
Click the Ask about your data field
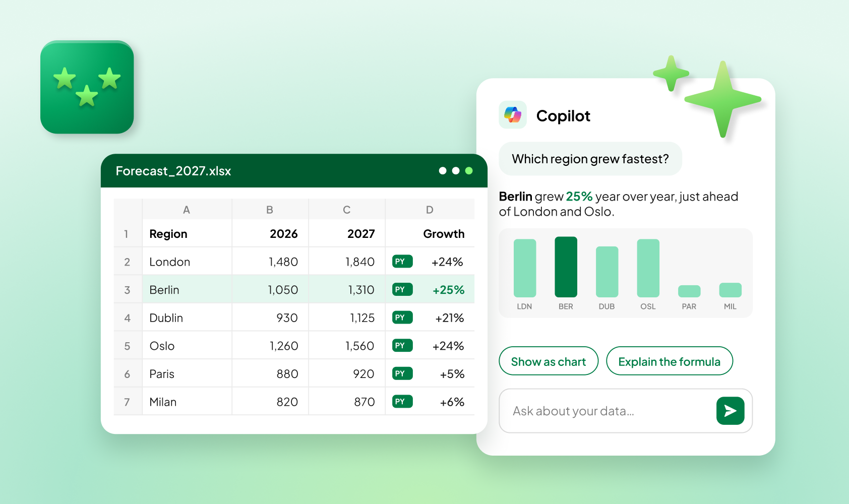coord(608,411)
